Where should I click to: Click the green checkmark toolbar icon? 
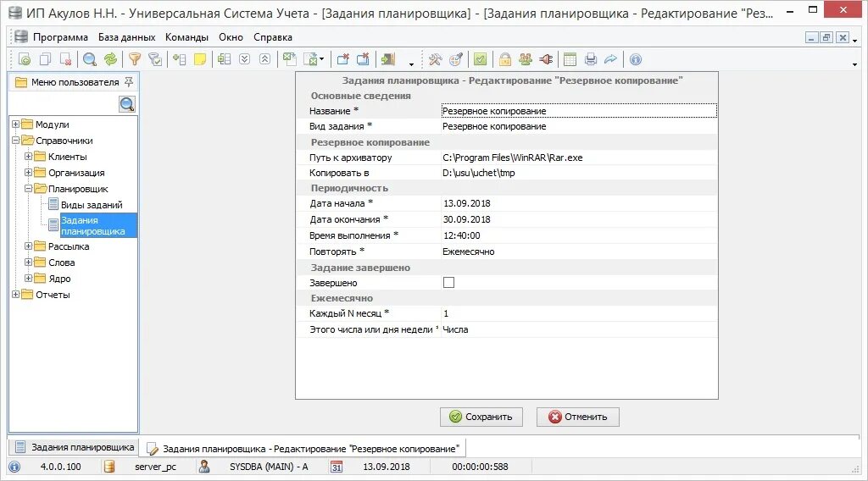point(481,59)
